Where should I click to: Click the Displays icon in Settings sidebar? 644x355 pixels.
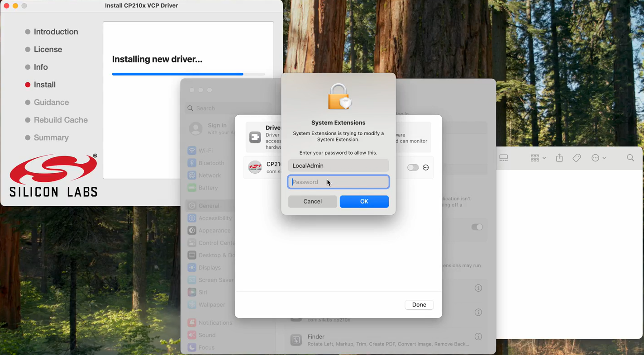[192, 268]
